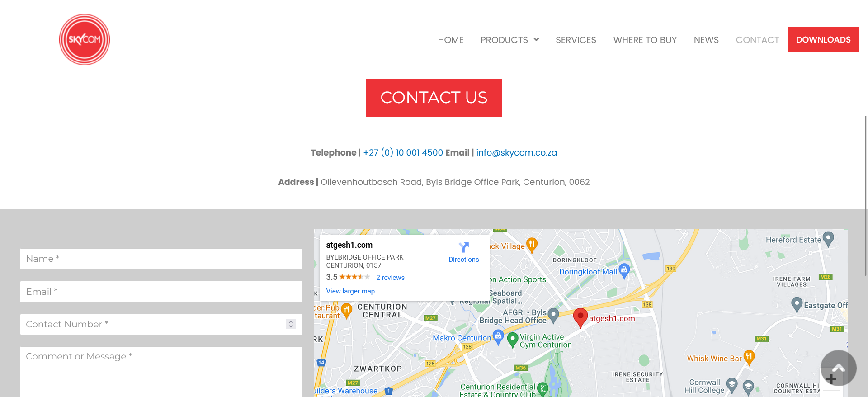Focus the Name input field
The height and width of the screenshot is (397, 868).
coord(161,259)
